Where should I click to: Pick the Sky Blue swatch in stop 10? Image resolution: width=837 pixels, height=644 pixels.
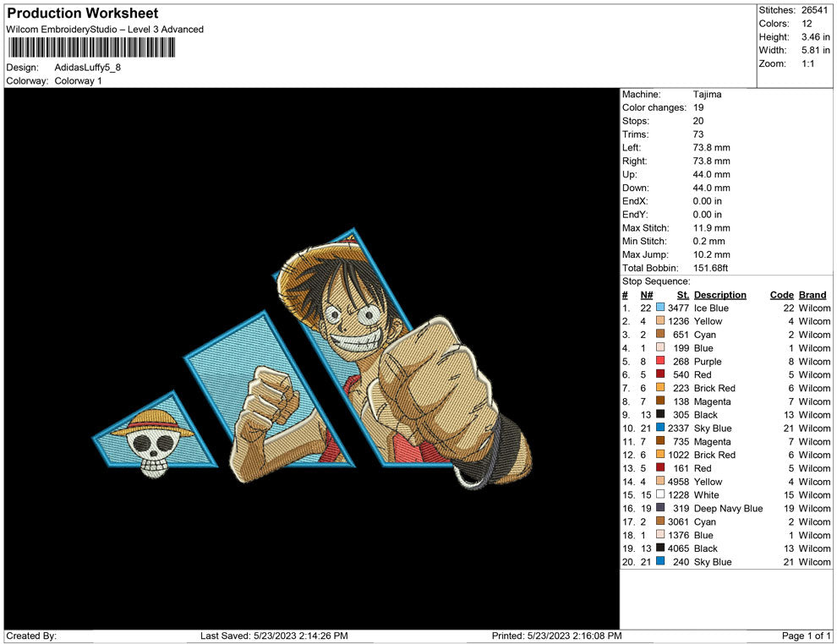pos(660,428)
